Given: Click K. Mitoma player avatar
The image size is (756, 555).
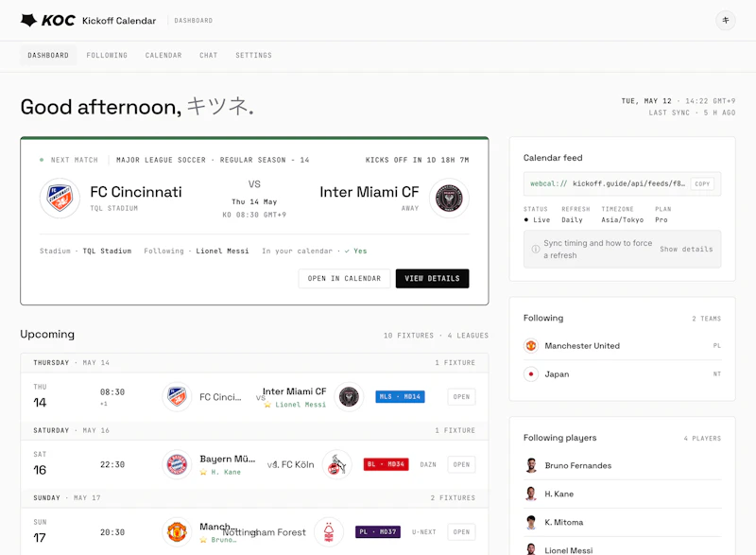Looking at the screenshot, I should 531,522.
